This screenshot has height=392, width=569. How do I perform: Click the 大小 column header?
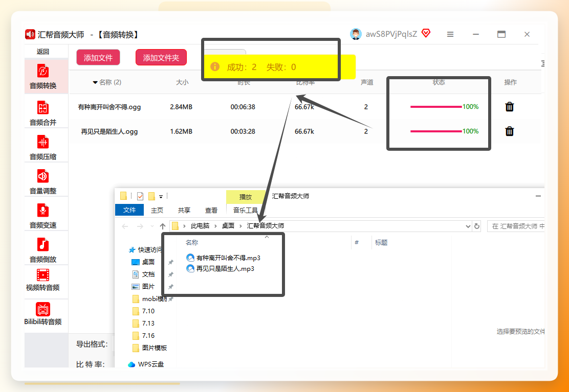[x=182, y=82]
